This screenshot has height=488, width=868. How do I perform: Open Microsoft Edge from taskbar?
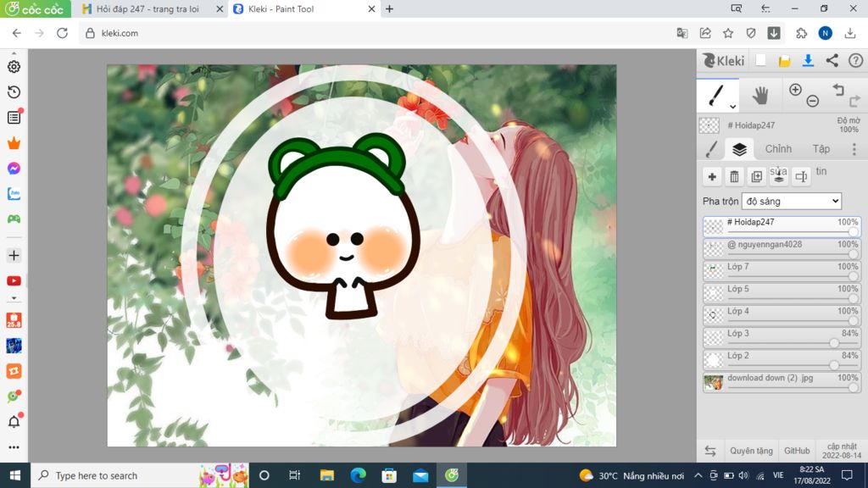pyautogui.click(x=359, y=475)
